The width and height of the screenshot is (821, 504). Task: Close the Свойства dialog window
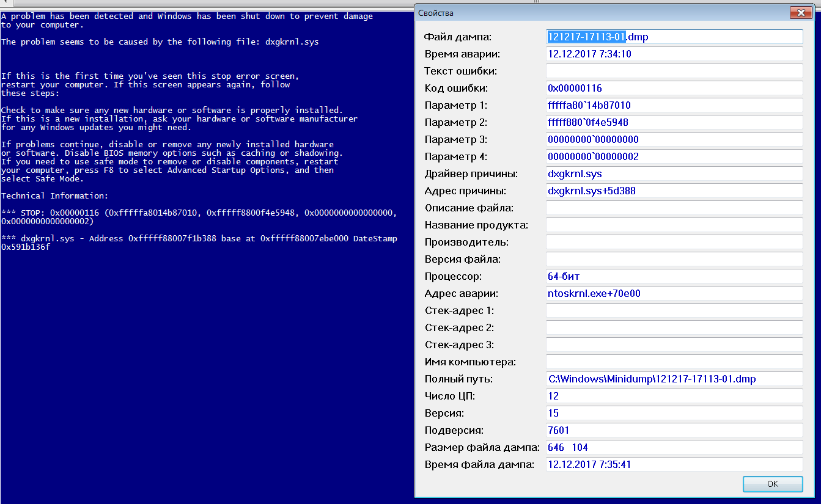pos(801,12)
